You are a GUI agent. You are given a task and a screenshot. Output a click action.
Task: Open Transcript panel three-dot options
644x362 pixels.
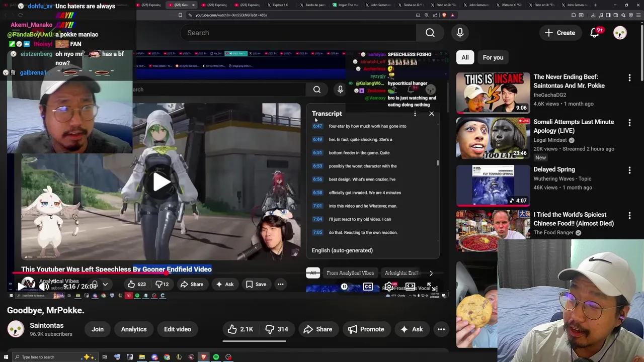pyautogui.click(x=415, y=114)
